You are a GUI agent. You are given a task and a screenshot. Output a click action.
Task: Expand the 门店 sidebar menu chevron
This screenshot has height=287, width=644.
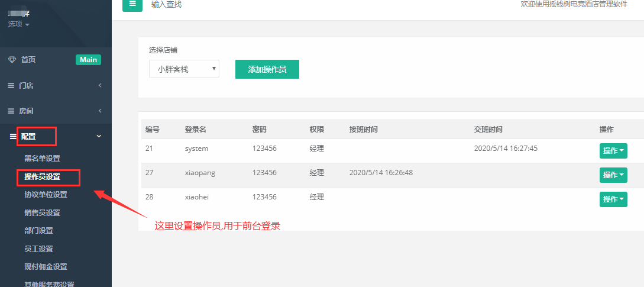(x=100, y=86)
